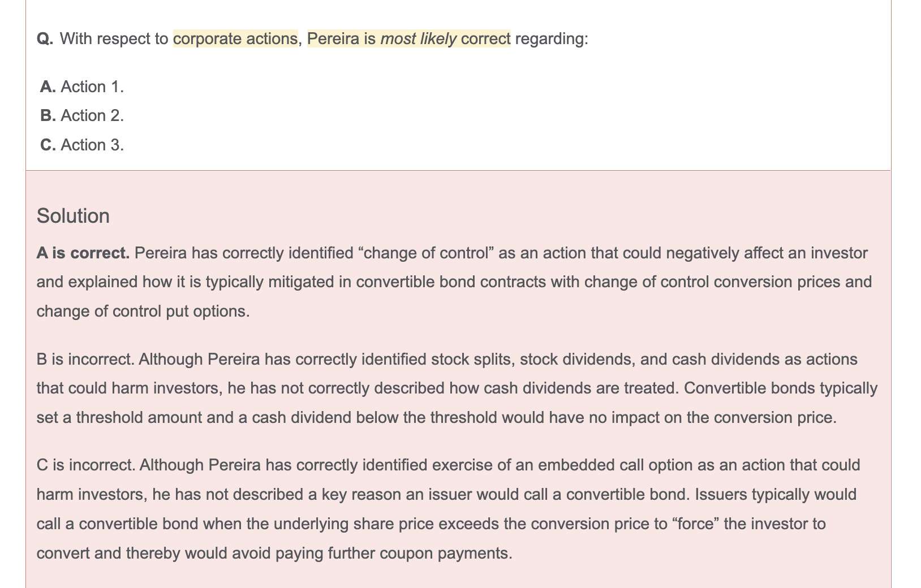Click the 'change of control put options.' line
The height and width of the screenshot is (588, 921).
click(143, 312)
